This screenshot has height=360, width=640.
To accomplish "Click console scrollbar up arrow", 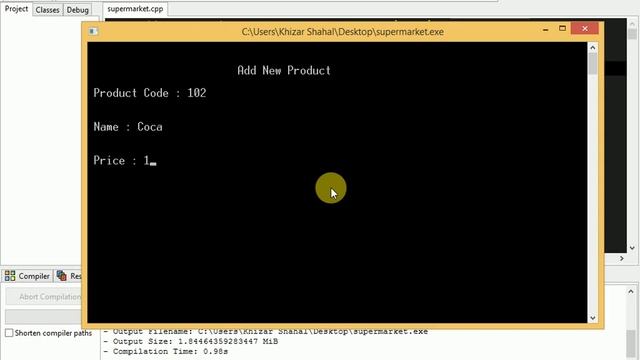I will [x=593, y=48].
